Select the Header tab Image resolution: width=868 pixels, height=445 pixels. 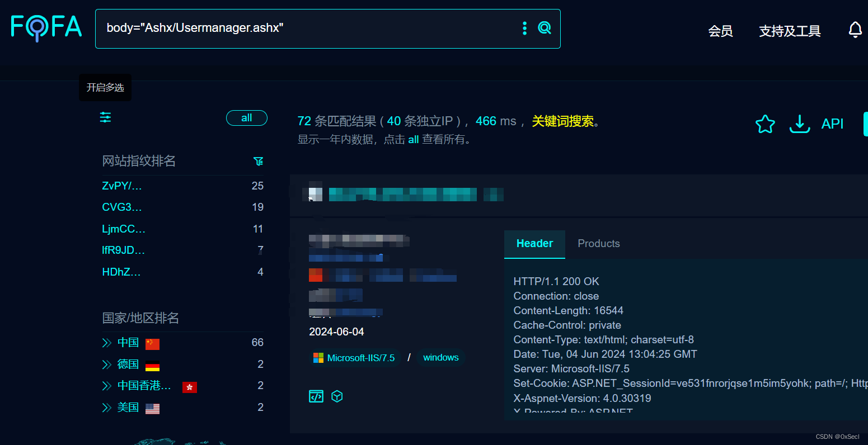[534, 243]
